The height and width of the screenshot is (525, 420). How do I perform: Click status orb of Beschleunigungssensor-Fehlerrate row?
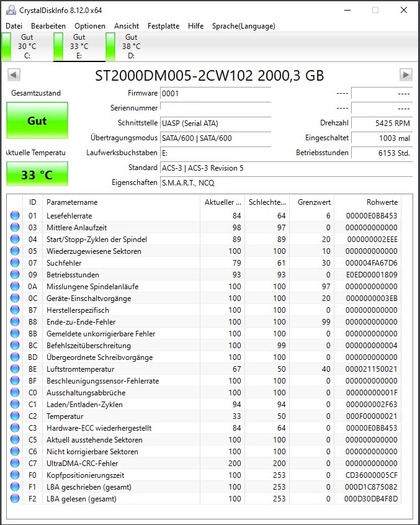15,380
